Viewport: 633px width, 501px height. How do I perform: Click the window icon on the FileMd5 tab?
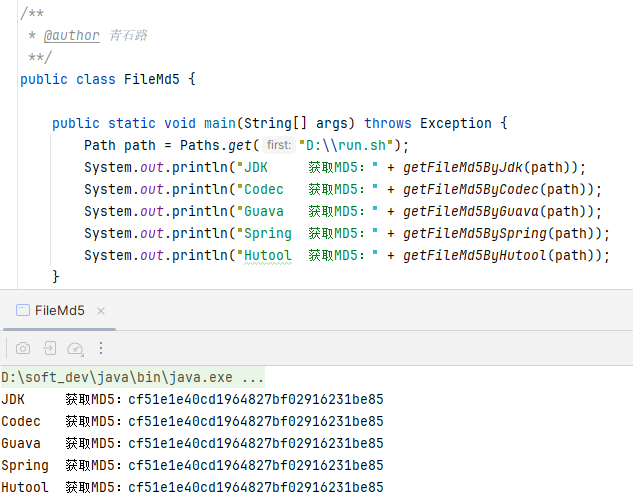pyautogui.click(x=20, y=311)
